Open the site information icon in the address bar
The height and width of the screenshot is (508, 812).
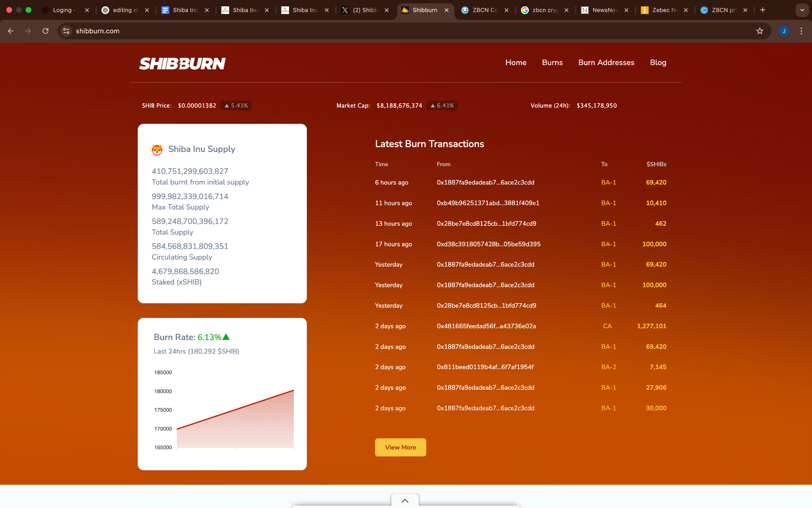pos(66,31)
